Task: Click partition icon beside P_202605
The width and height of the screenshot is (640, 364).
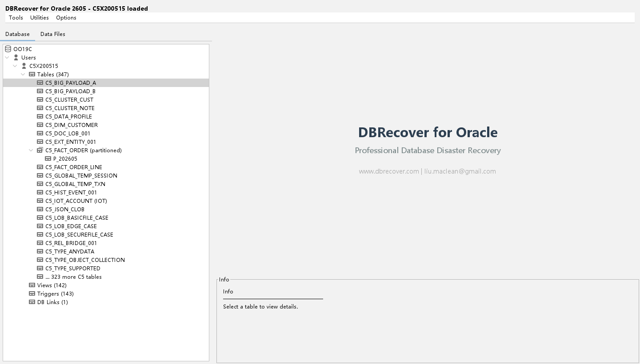Action: pos(48,159)
